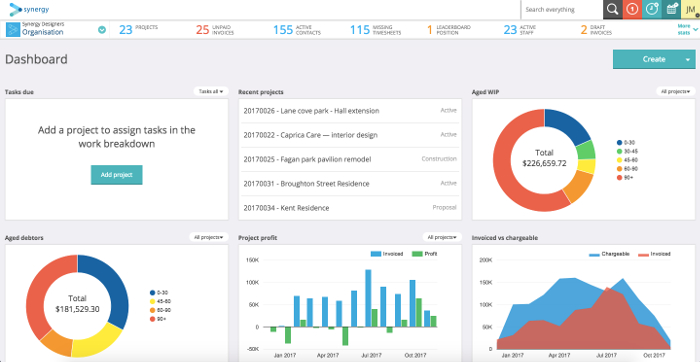The height and width of the screenshot is (362, 700).
Task: View the 23 Projects stat
Action: (138, 30)
